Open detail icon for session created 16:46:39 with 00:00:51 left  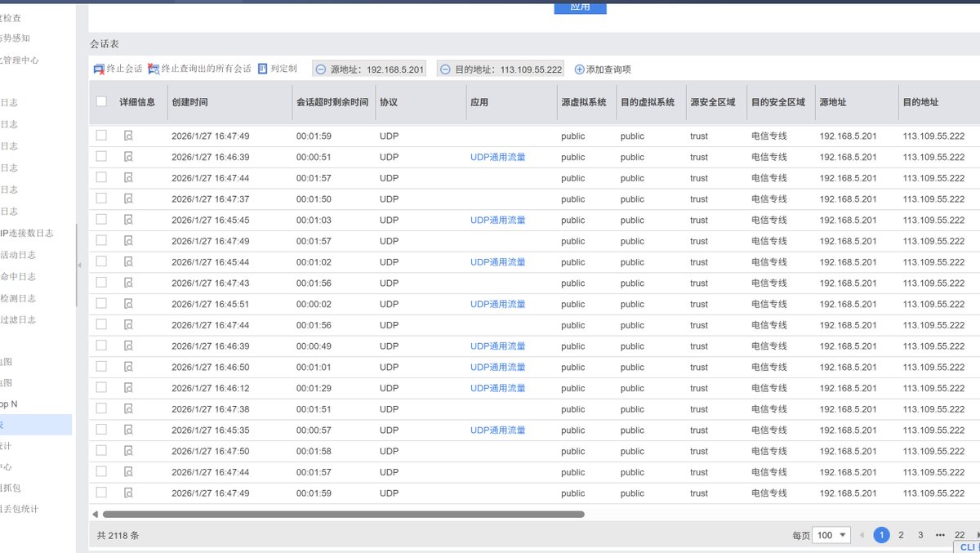click(x=128, y=157)
